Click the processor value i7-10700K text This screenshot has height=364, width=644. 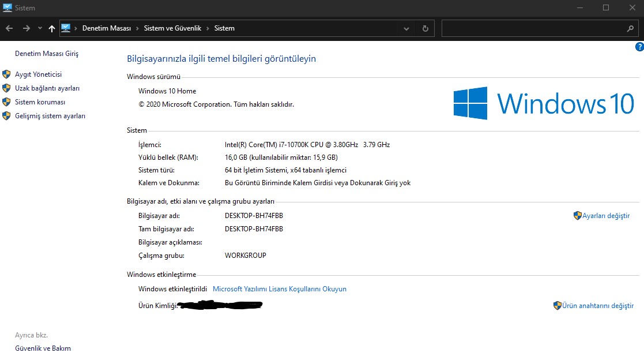[307, 145]
